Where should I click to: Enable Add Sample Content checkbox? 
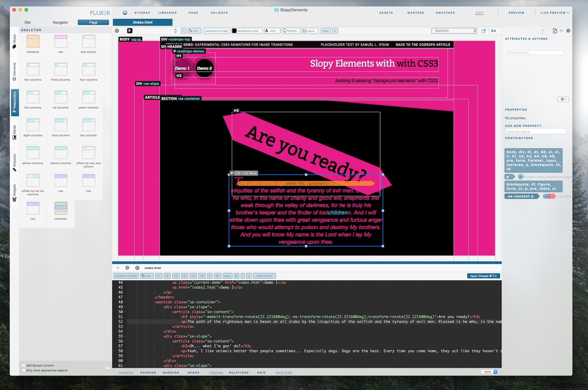tap(24, 365)
